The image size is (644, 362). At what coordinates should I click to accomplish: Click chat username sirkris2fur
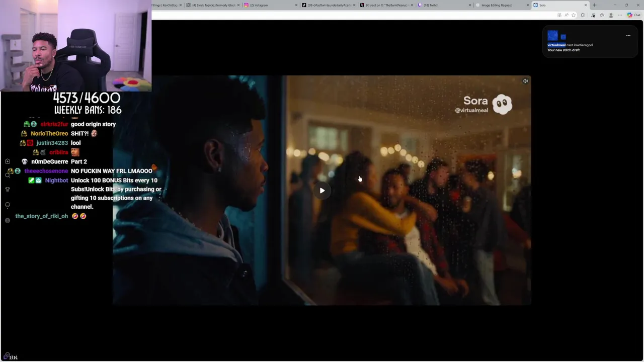point(54,124)
